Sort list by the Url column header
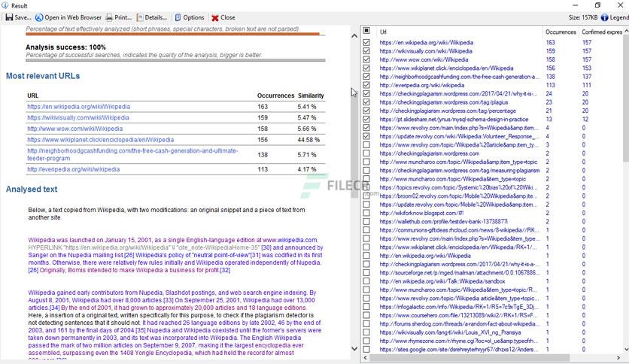The width and height of the screenshot is (629, 364). pos(459,32)
